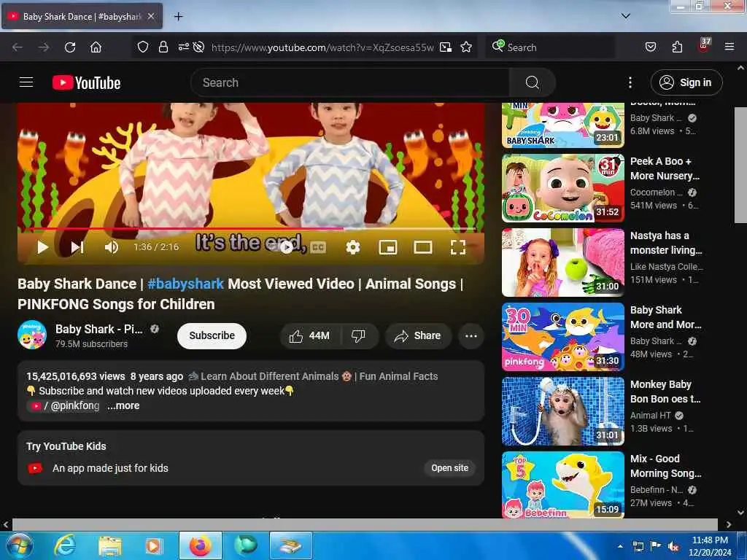The width and height of the screenshot is (747, 560).
Task: Toggle closed captions in the player
Action: point(318,247)
